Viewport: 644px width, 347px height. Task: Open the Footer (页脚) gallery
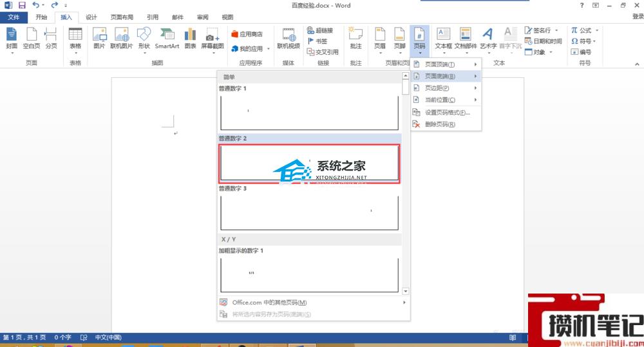tap(399, 41)
